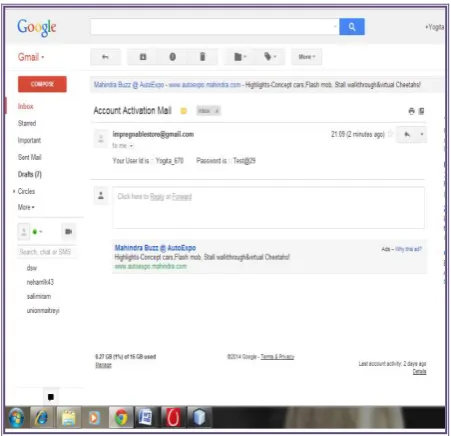The image size is (451, 436).
Task: Open the Inbox folder
Action: coord(25,106)
